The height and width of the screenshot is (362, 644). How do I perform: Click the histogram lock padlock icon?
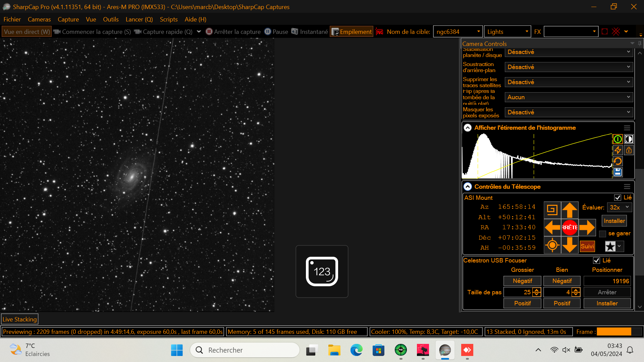point(629,150)
